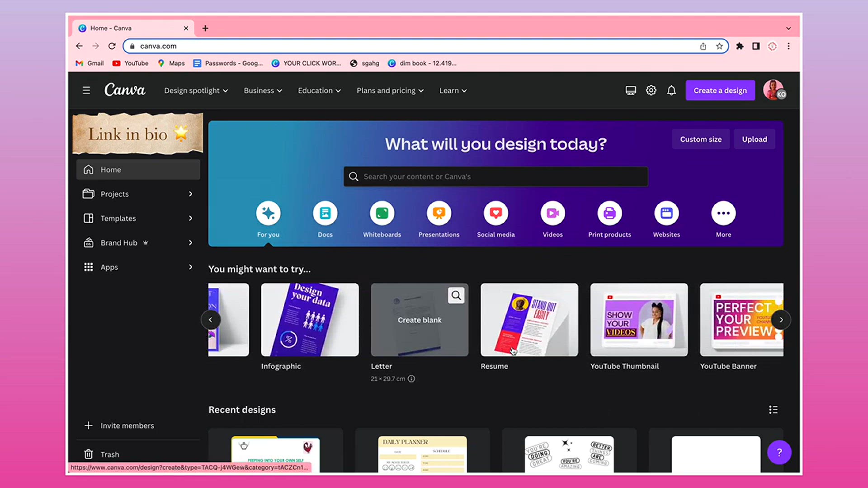Viewport: 868px width, 488px height.
Task: Expand the Brand Hub sidebar chevron
Action: pos(190,243)
